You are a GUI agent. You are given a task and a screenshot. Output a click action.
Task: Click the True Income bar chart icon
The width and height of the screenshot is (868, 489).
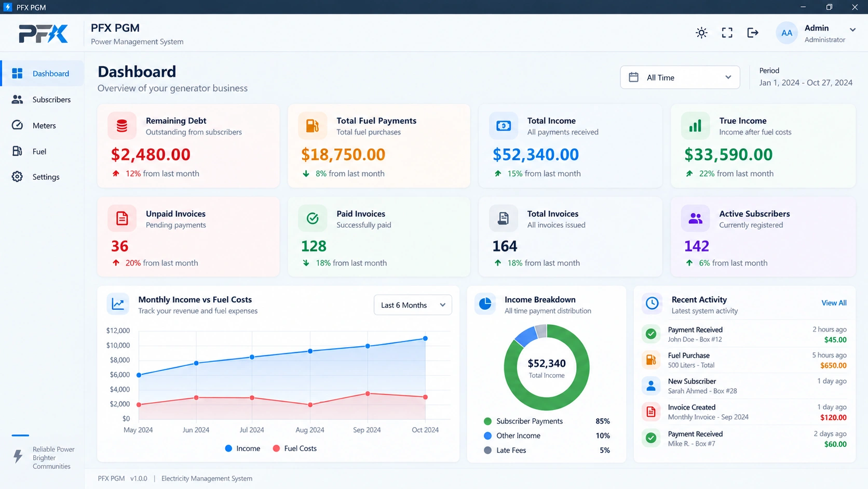695,126
